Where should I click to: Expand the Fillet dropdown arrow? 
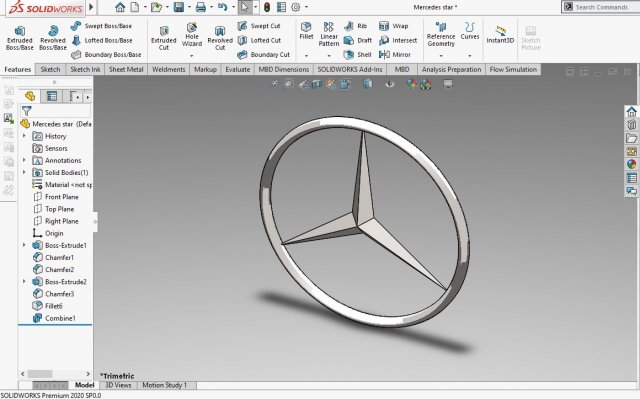pos(306,55)
